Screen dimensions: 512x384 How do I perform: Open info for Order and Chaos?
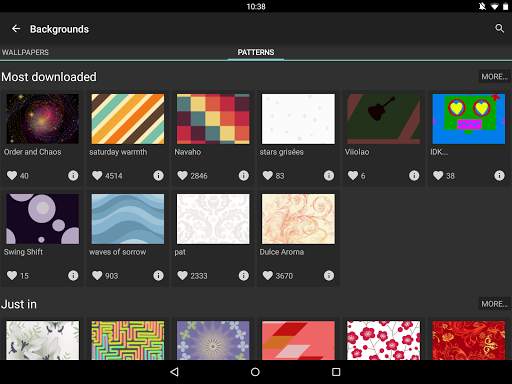pyautogui.click(x=73, y=175)
